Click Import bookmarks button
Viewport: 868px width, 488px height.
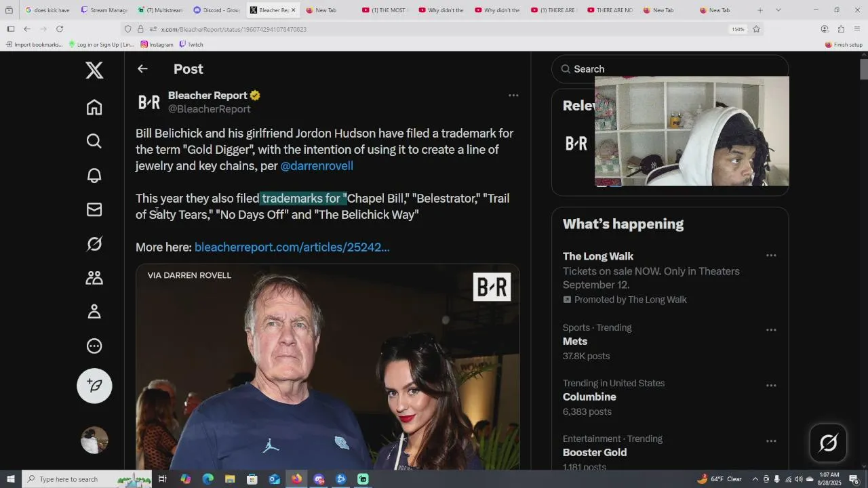pyautogui.click(x=34, y=44)
